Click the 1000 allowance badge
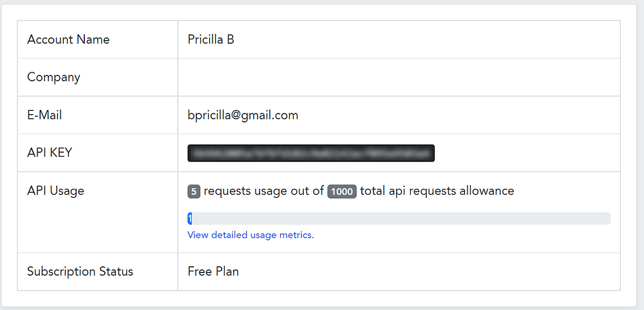 point(342,191)
